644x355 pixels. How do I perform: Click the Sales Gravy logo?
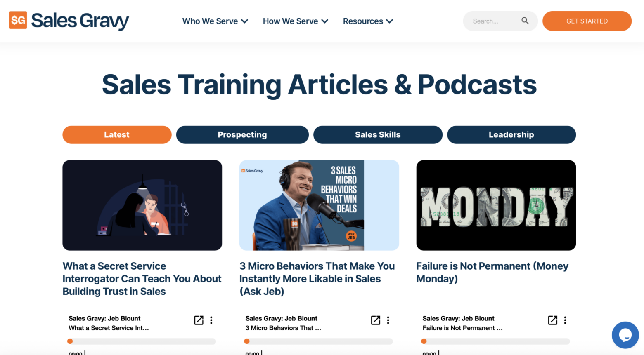click(x=69, y=21)
